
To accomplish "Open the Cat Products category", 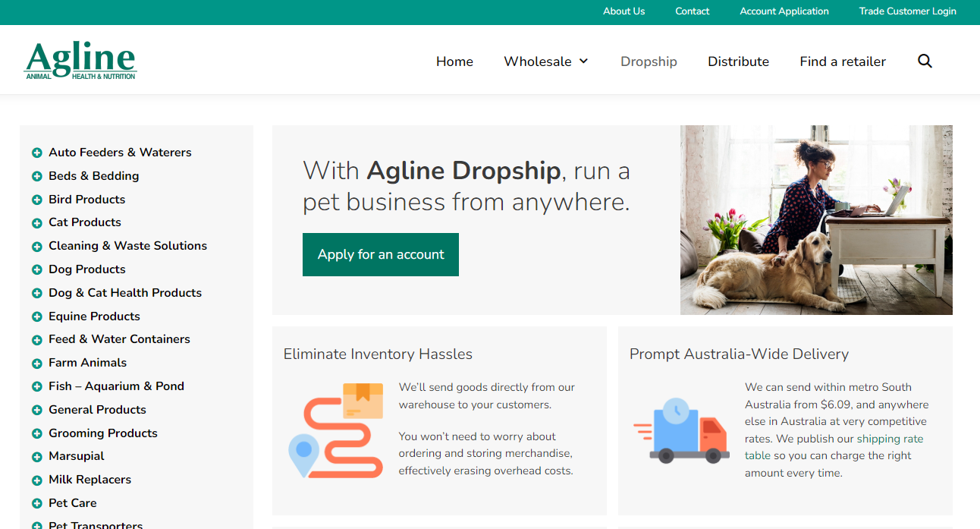I will (x=85, y=222).
